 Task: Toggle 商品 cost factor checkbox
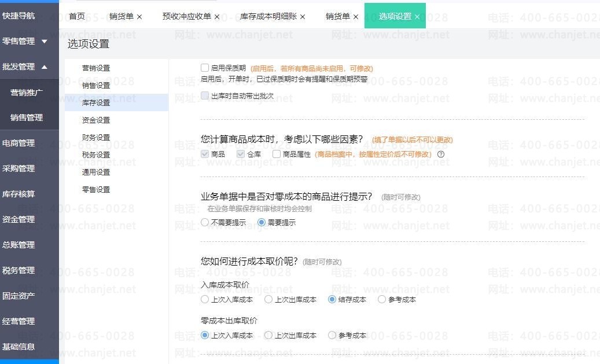pos(205,154)
